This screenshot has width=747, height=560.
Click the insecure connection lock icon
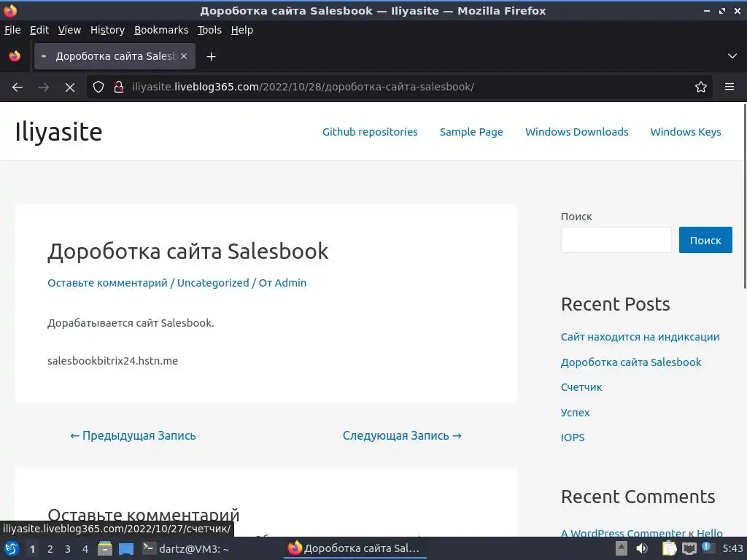(x=119, y=87)
